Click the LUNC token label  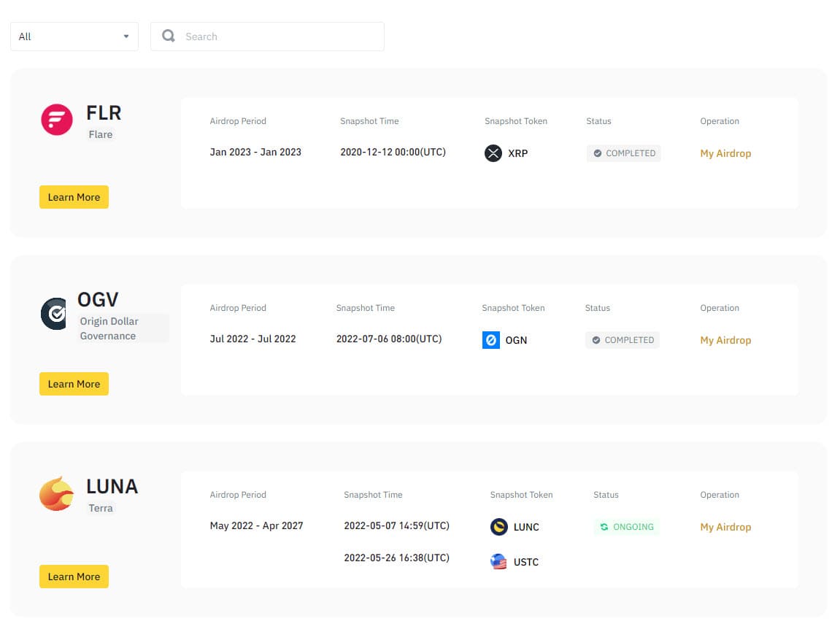[526, 527]
